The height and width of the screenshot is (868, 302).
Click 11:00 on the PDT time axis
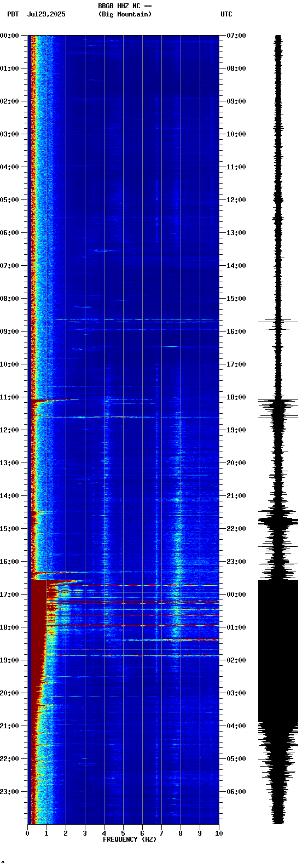[9, 397]
